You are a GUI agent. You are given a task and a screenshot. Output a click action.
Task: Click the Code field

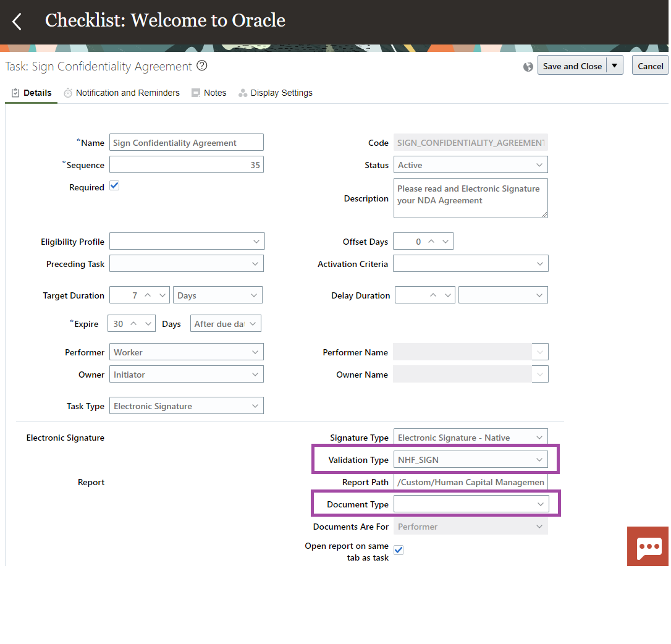coord(471,143)
